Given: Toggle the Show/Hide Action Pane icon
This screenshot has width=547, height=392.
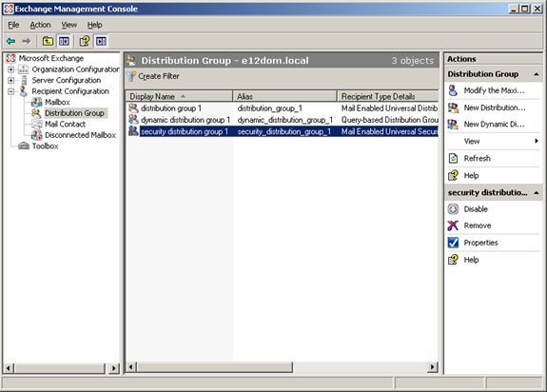Looking at the screenshot, I should (101, 41).
